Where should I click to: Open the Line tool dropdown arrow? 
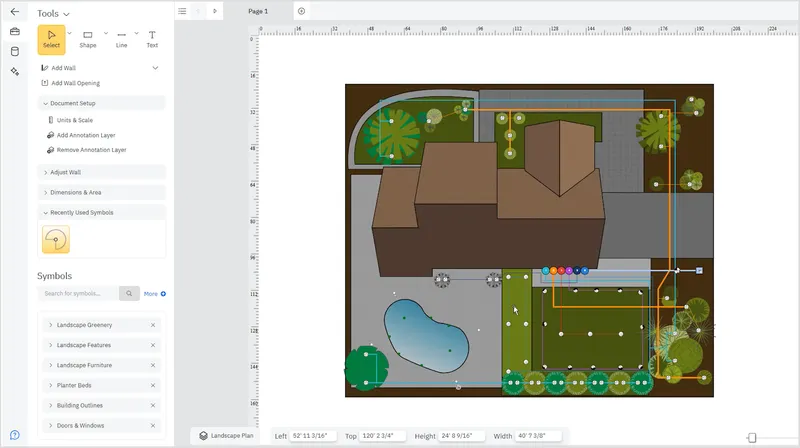[x=136, y=33]
